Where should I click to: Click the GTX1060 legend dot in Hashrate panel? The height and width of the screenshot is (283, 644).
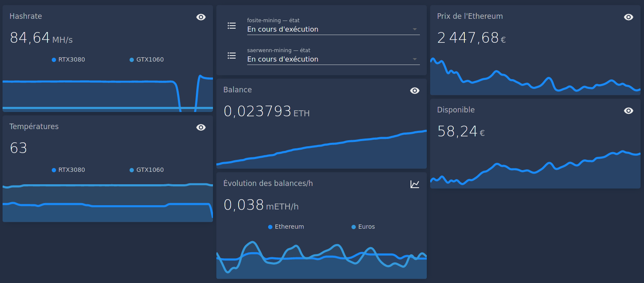tap(131, 59)
